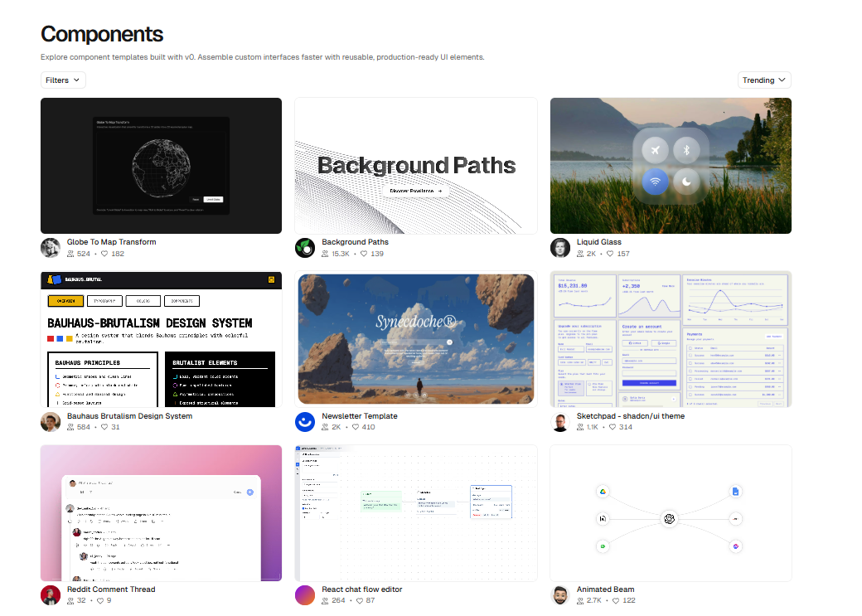Select the Overview tab in Bauhaus preview
This screenshot has height=616, width=862.
coord(65,301)
